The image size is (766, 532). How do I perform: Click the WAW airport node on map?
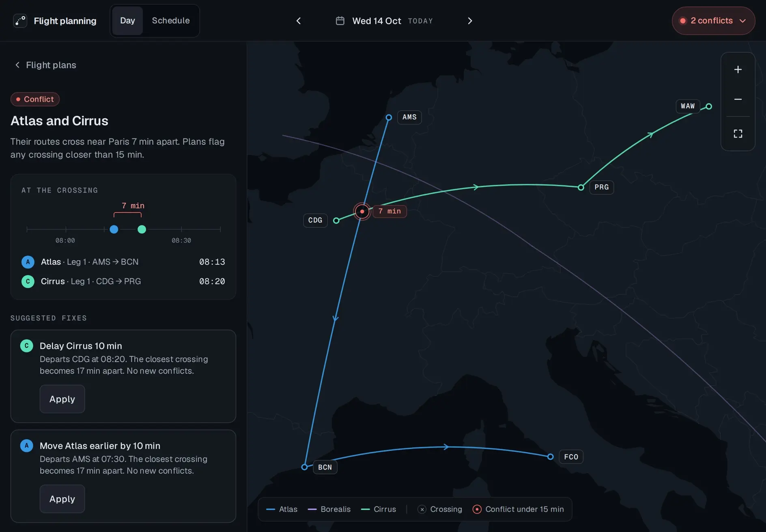pyautogui.click(x=709, y=106)
